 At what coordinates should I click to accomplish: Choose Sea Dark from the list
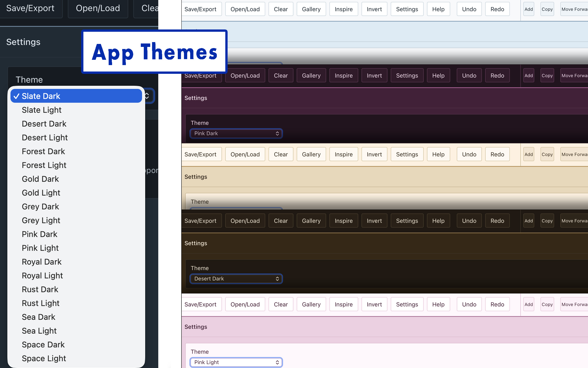tap(76, 317)
